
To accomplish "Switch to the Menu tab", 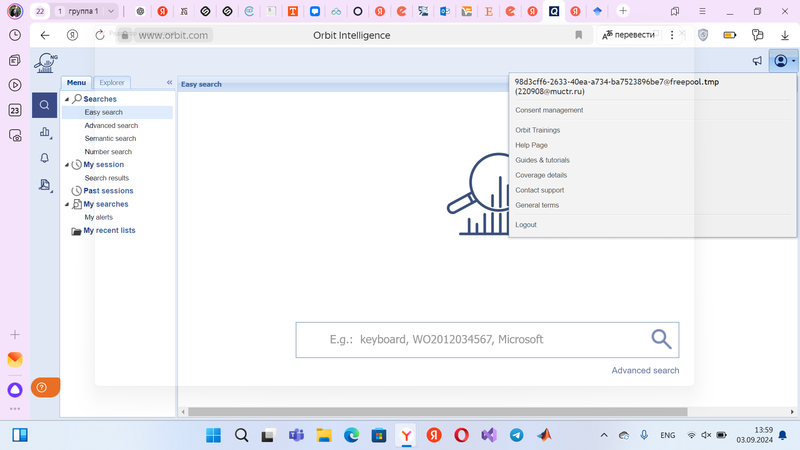I will (77, 83).
